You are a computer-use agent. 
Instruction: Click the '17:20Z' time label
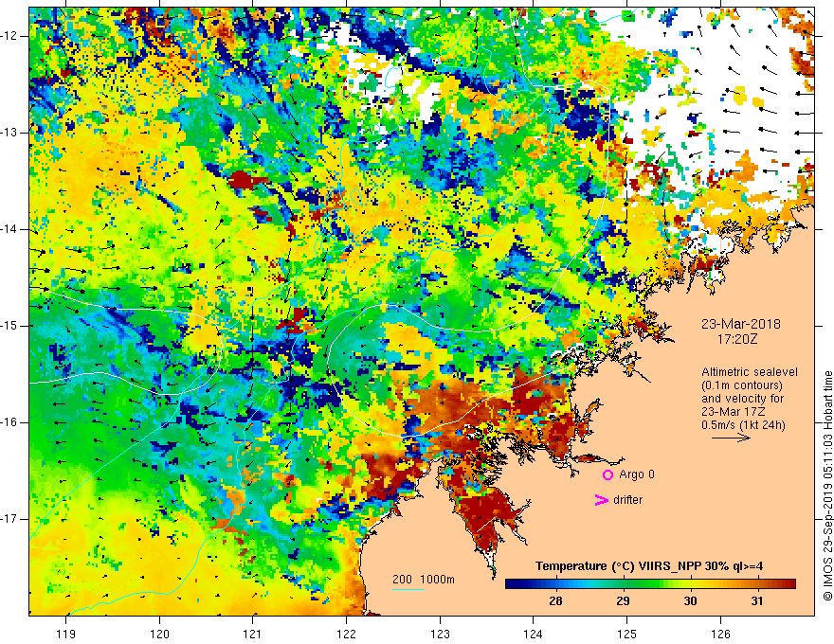pos(737,339)
